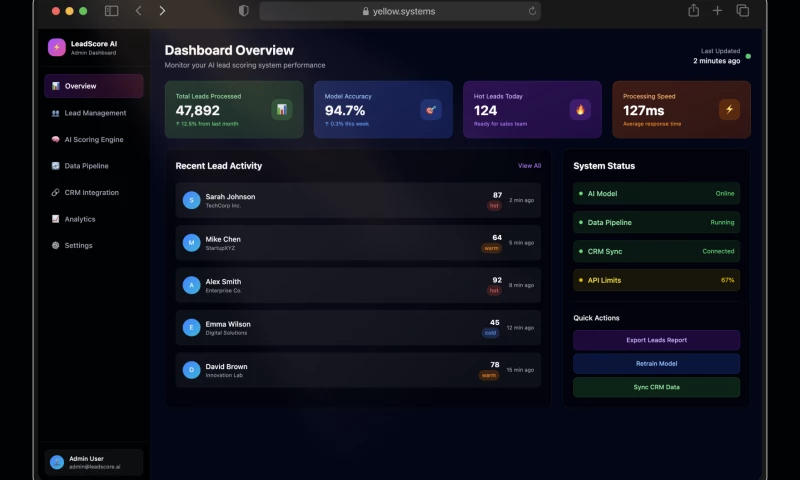This screenshot has height=480, width=800.
Task: Click the hot badge under score 87
Action: pos(494,206)
